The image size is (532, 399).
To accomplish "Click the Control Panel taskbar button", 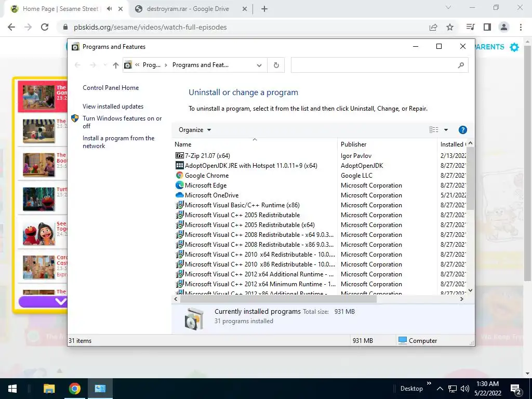I will (x=100, y=389).
